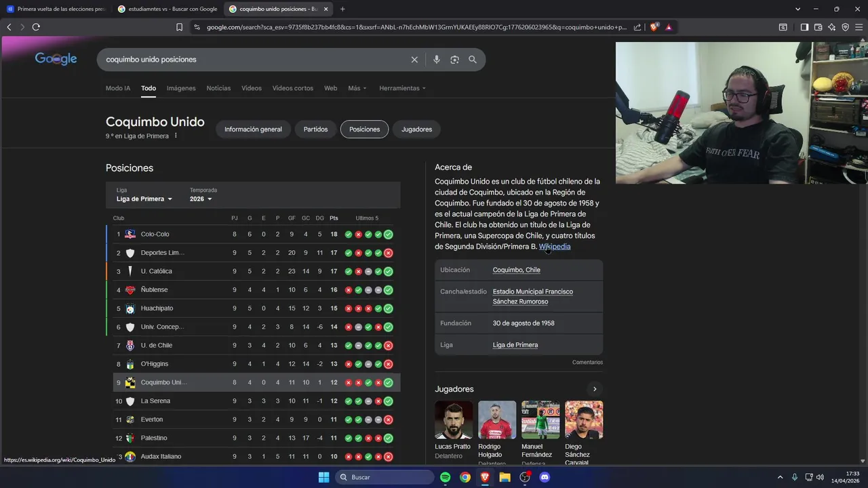Reload the current page
This screenshot has height=488, width=868.
[x=36, y=27]
